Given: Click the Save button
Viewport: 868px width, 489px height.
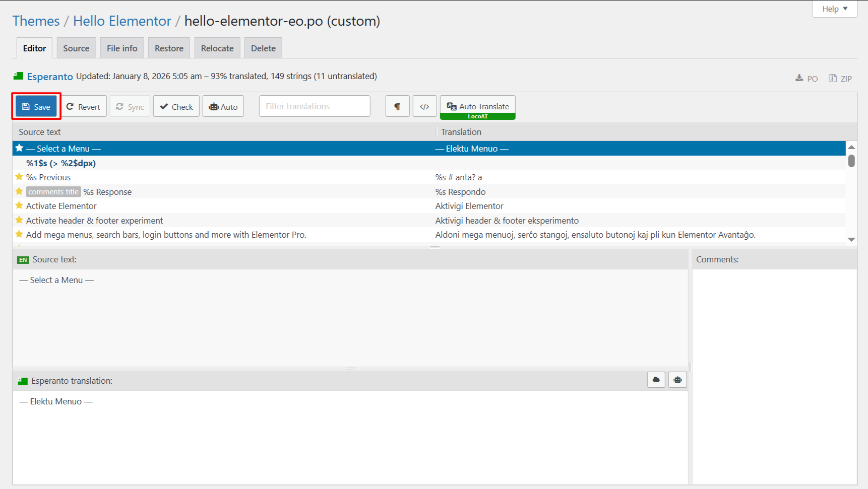Looking at the screenshot, I should click(x=36, y=107).
